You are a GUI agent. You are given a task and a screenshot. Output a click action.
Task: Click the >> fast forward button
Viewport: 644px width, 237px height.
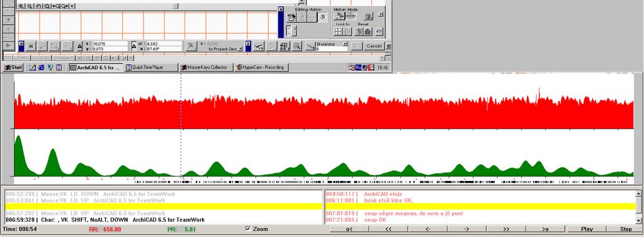click(507, 229)
